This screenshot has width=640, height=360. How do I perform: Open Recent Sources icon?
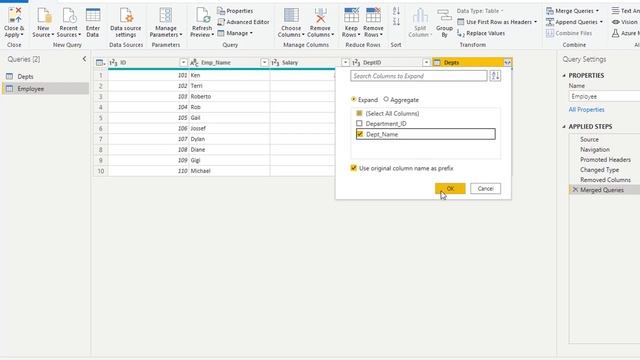[x=69, y=16]
